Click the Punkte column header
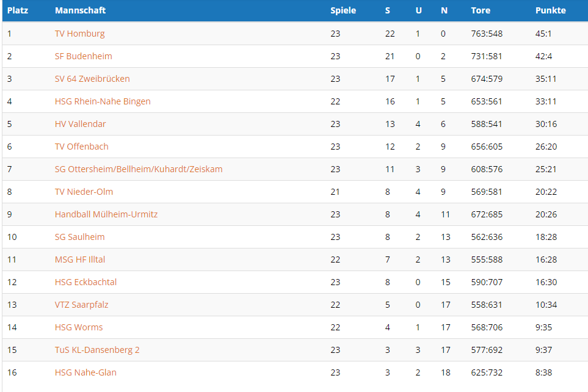Screen dimensions: 588x392 coord(550,10)
